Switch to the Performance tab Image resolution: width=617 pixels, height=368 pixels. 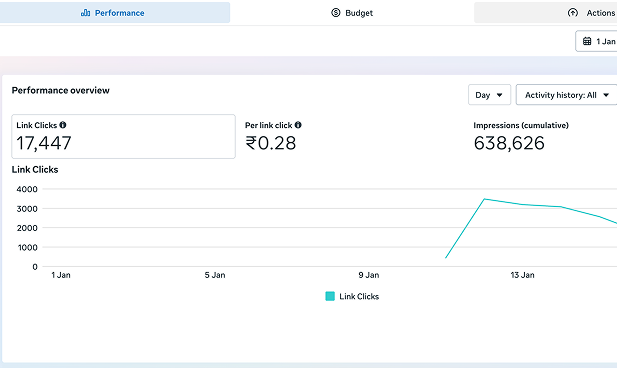115,13
